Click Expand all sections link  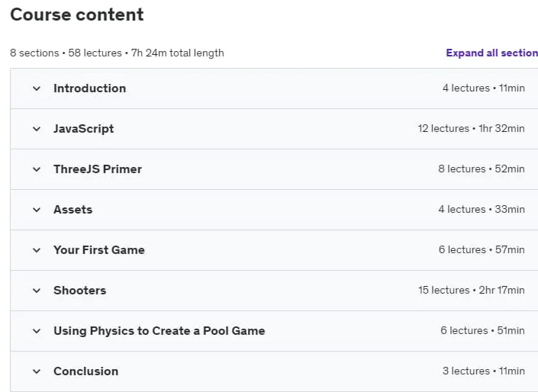click(491, 53)
